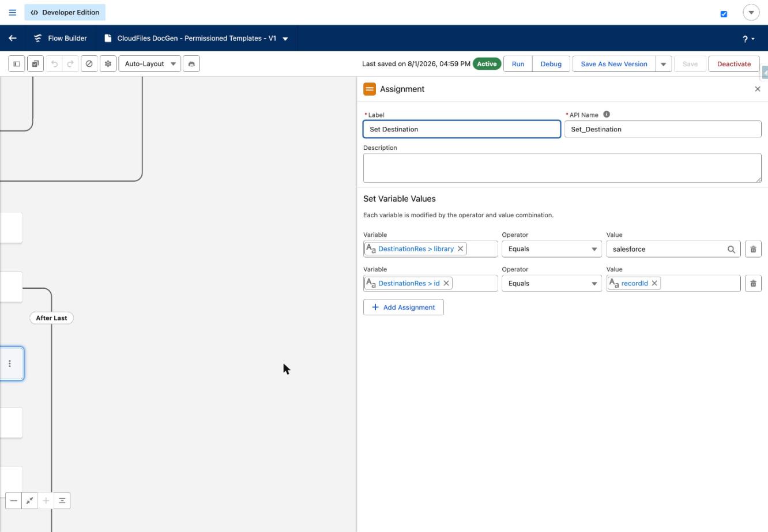The image size is (768, 532).
Task: Remove the recordId value pill
Action: 654,283
